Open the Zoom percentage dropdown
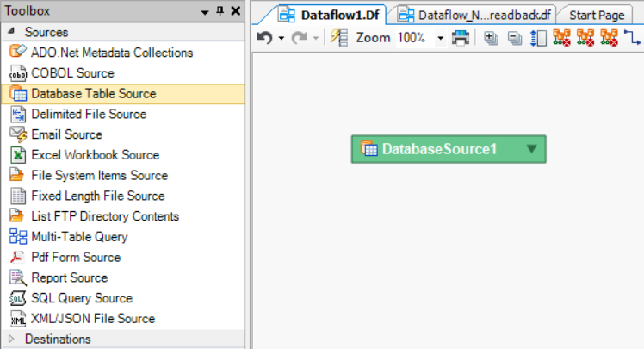This screenshot has width=644, height=349. [441, 38]
